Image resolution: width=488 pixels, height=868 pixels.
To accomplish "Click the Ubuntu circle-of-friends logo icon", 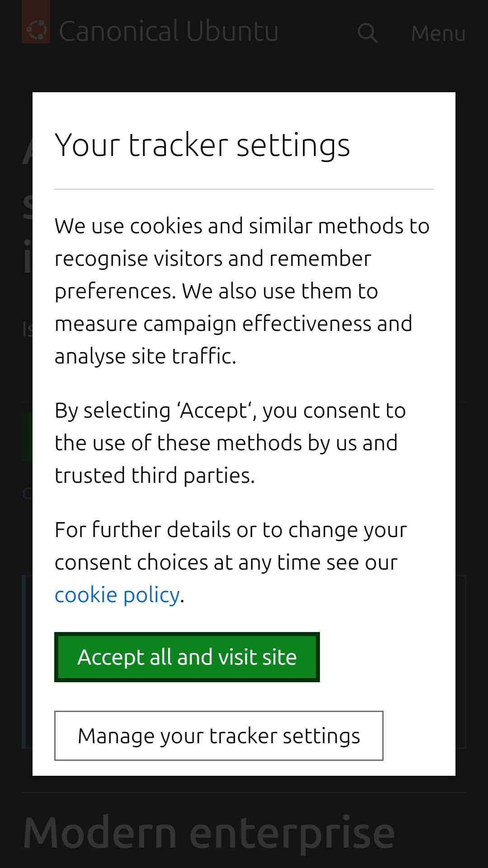I will (x=36, y=30).
